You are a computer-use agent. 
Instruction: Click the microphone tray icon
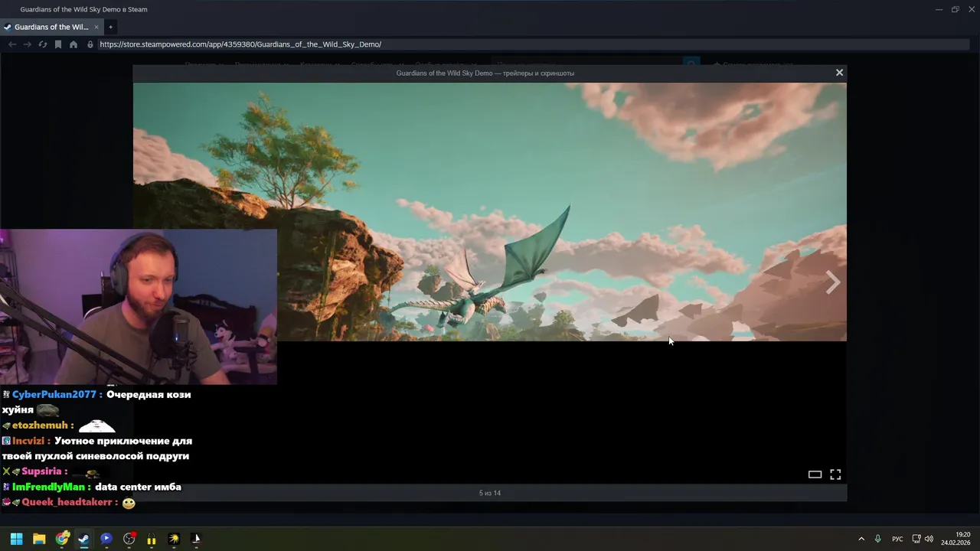(x=878, y=539)
